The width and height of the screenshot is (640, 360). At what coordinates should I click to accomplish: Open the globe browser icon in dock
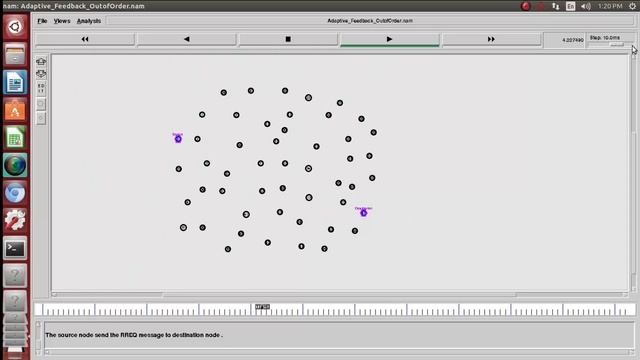pyautogui.click(x=15, y=165)
